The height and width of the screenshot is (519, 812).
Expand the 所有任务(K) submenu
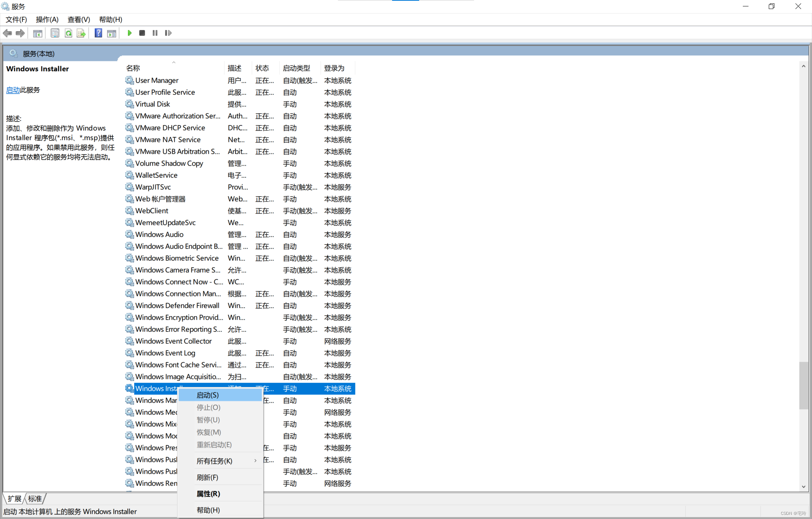(x=214, y=461)
